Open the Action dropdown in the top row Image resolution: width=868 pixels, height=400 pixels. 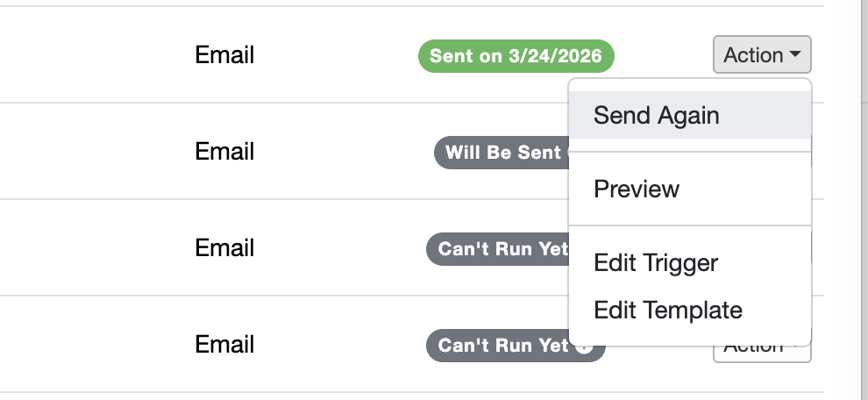761,55
